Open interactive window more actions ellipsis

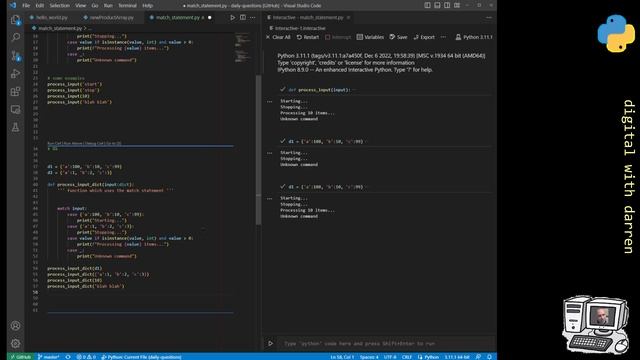(489, 18)
